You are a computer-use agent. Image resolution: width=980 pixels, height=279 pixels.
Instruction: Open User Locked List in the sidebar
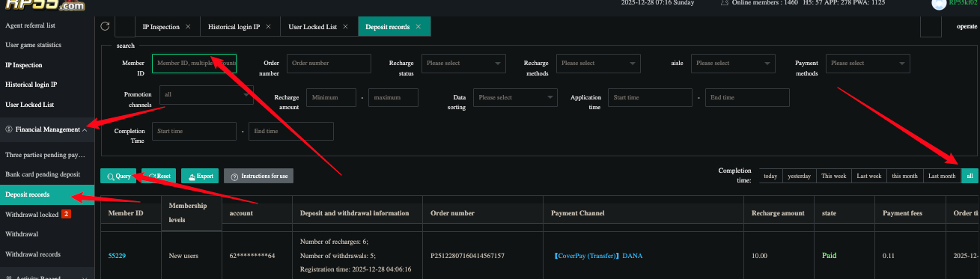click(48, 105)
